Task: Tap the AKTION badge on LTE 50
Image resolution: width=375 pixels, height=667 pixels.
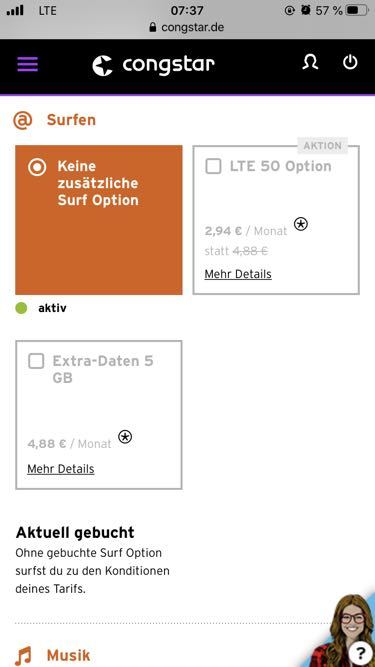Action: point(322,146)
